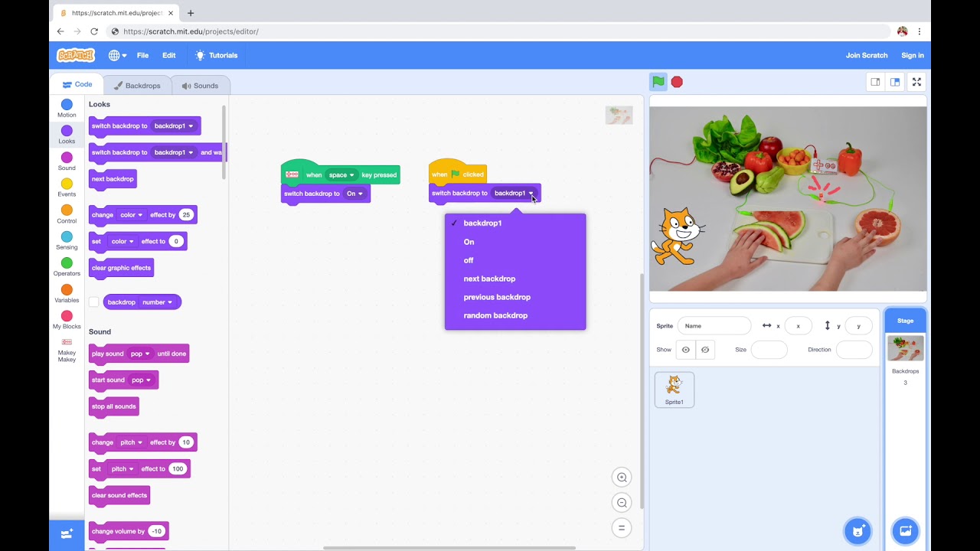Open the color effect dropdown in change block
This screenshot has width=980, height=551.
131,215
